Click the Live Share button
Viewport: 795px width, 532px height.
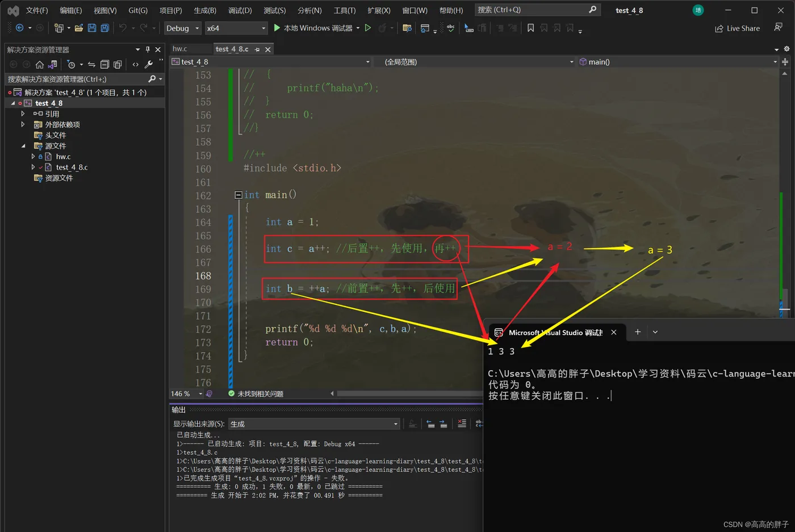pyautogui.click(x=737, y=28)
